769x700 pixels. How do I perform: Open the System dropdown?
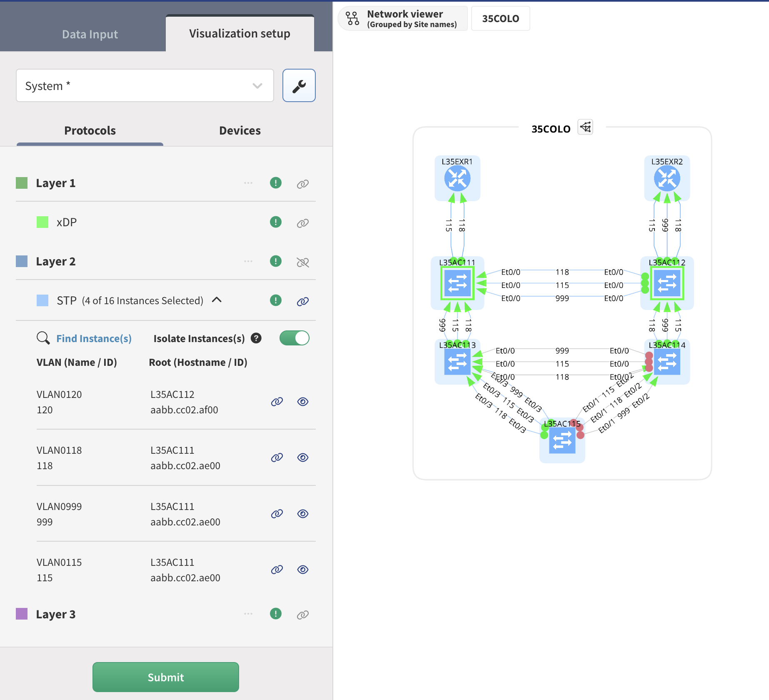point(145,86)
